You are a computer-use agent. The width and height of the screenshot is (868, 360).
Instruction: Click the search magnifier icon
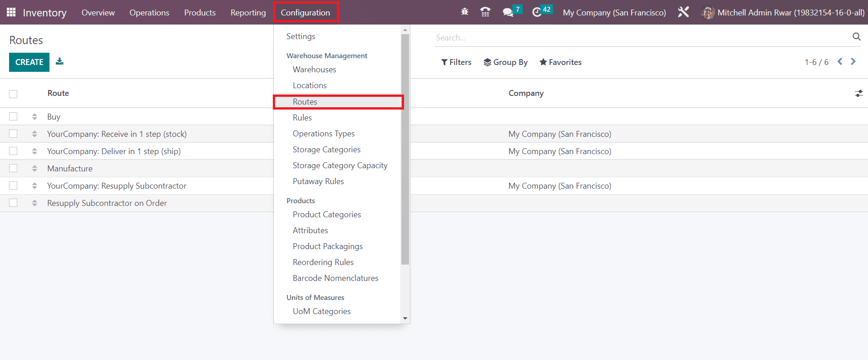click(x=856, y=37)
